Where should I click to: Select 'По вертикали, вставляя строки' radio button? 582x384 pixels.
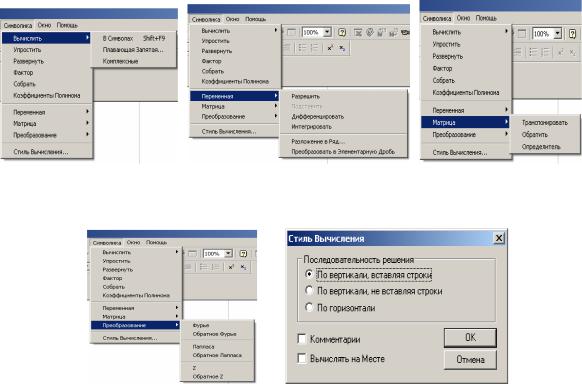309,275
